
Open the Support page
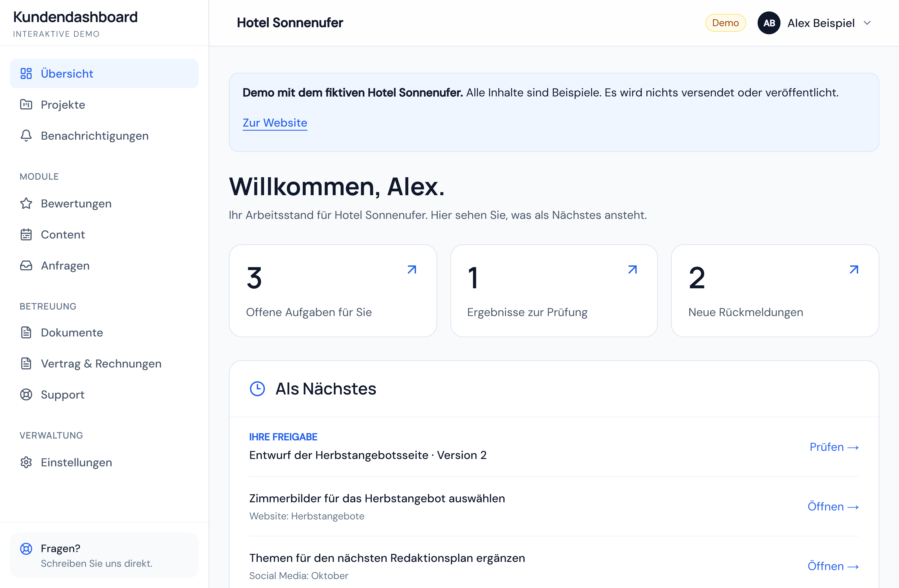(x=104, y=394)
